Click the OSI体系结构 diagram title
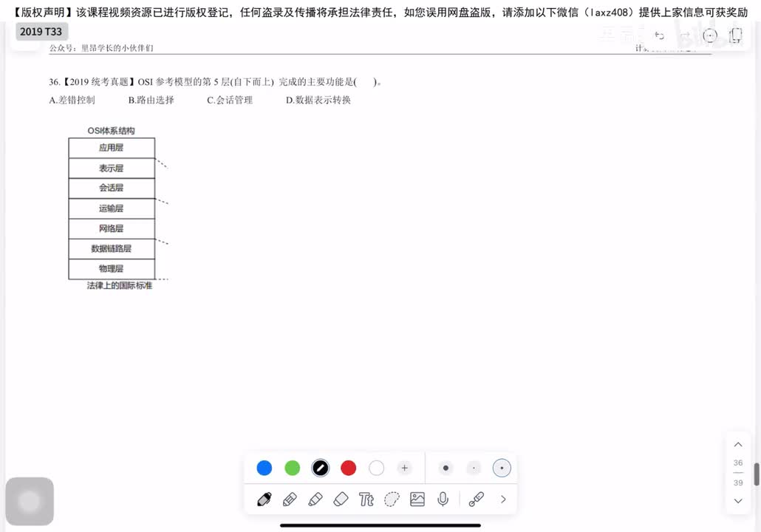Image resolution: width=761 pixels, height=532 pixels. tap(111, 131)
